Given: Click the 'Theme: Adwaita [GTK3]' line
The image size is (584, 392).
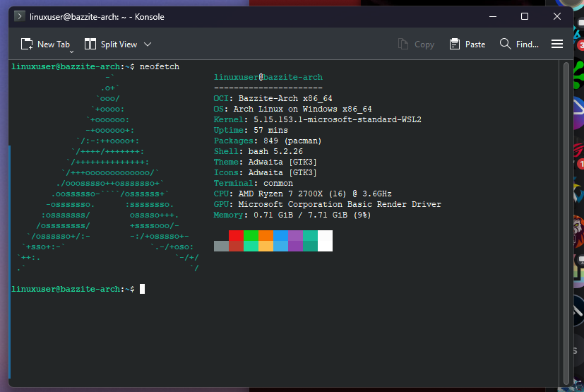Looking at the screenshot, I should (266, 162).
